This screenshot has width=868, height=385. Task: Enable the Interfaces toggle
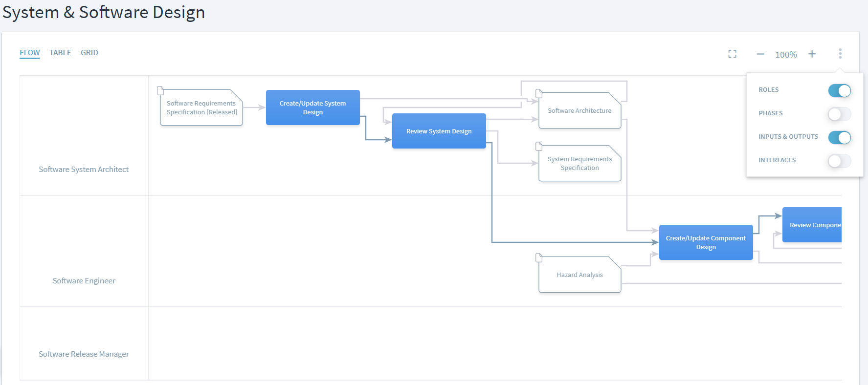point(839,161)
